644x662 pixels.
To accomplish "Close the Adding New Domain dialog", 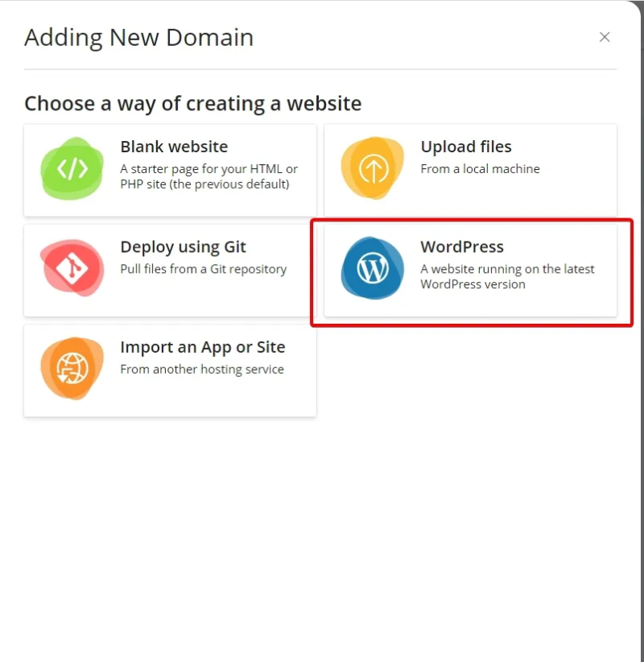I will (x=605, y=37).
